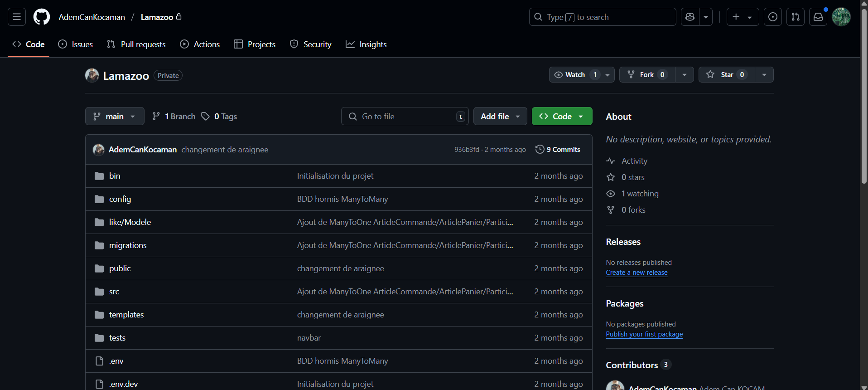Switch to the Insights tab
This screenshot has width=868, height=390.
point(366,44)
